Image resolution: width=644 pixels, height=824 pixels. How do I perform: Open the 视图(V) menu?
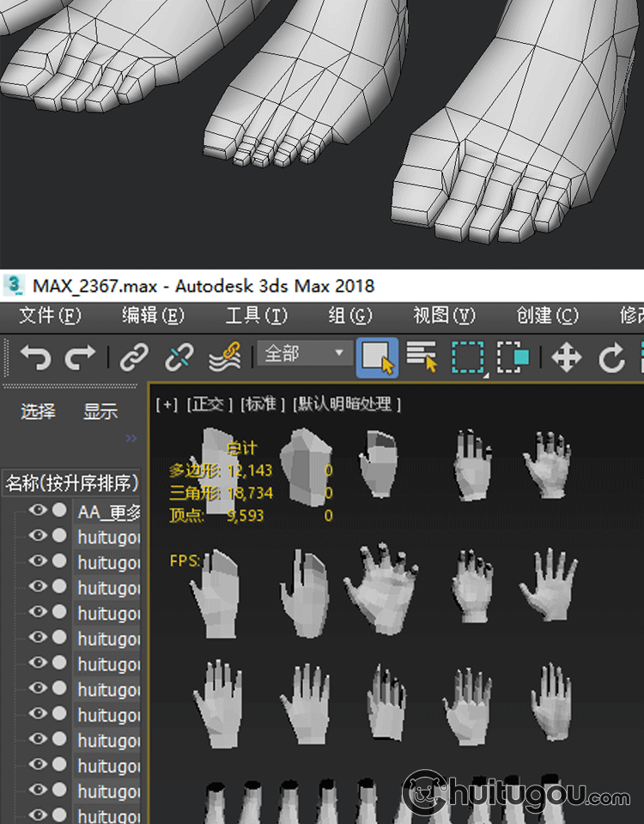coord(444,315)
